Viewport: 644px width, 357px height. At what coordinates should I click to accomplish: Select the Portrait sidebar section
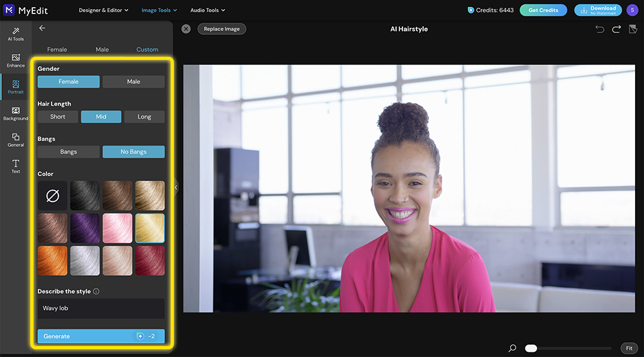coord(15,87)
